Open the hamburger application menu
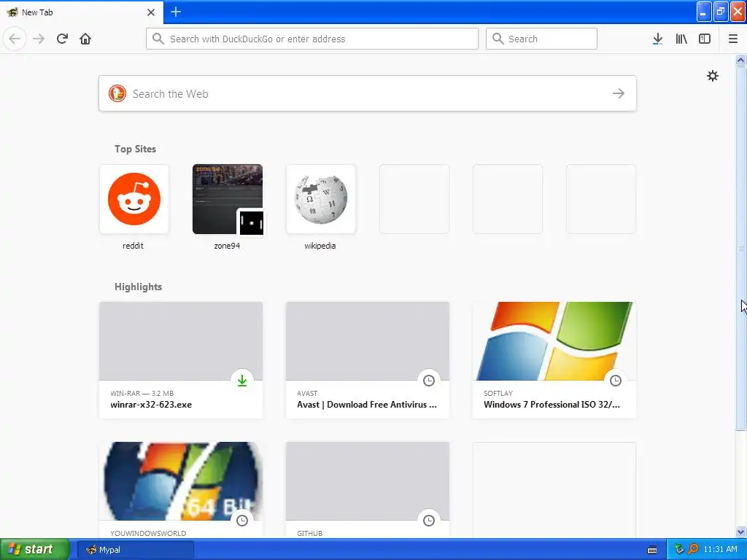 pyautogui.click(x=732, y=39)
